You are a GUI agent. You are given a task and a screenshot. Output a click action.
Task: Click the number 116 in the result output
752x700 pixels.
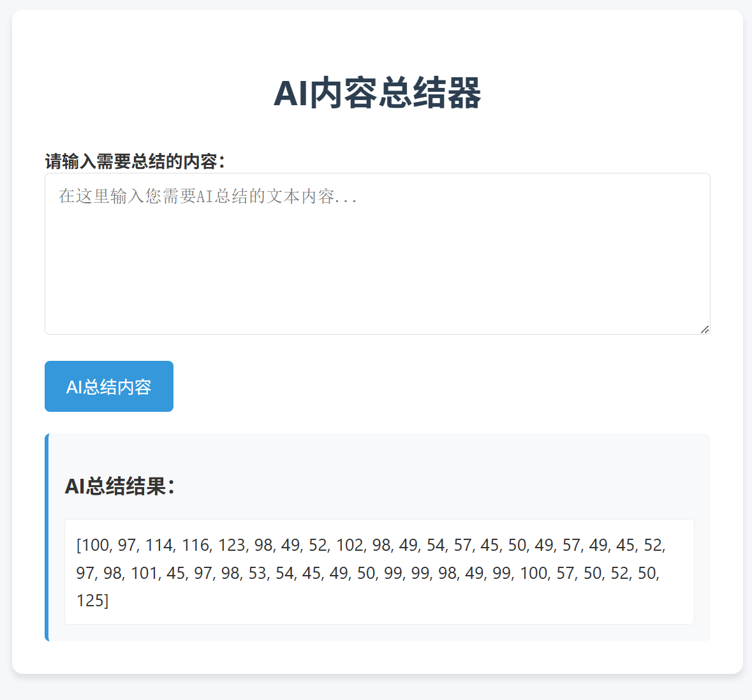195,545
